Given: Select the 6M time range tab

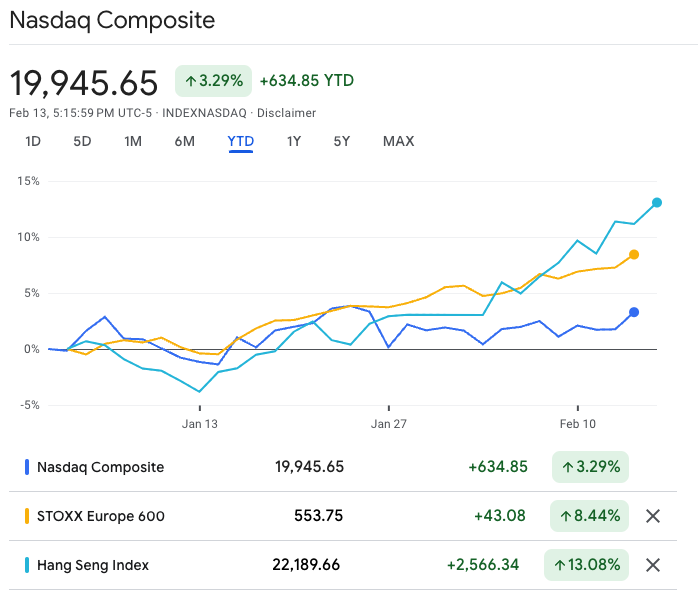Looking at the screenshot, I should point(184,141).
